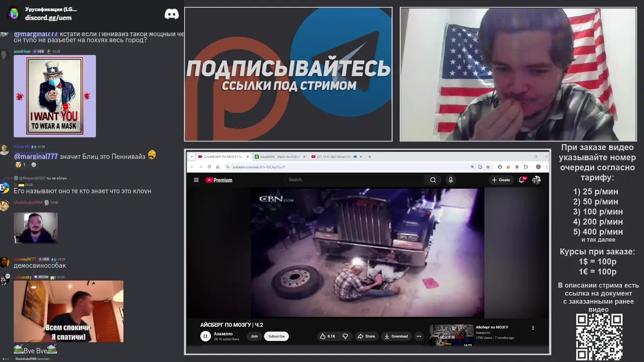
Task: Click the Subscribe button
Action: [x=276, y=336]
